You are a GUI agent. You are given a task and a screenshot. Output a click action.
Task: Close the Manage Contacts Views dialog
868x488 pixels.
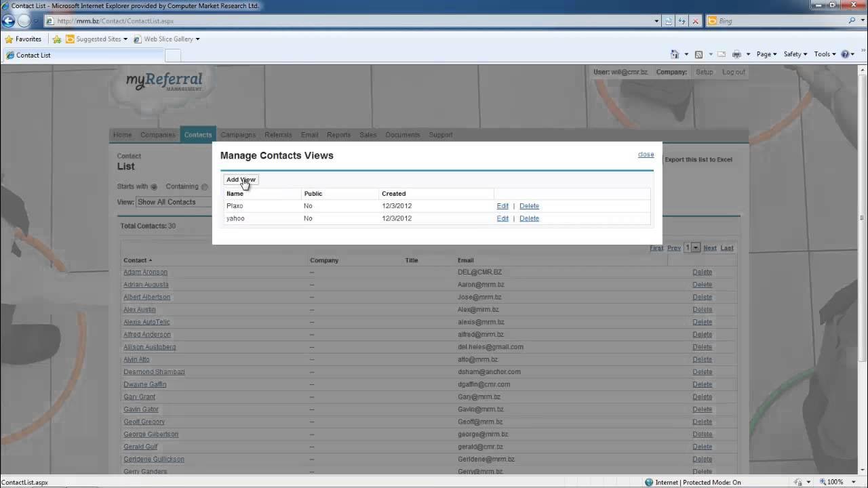(x=646, y=155)
